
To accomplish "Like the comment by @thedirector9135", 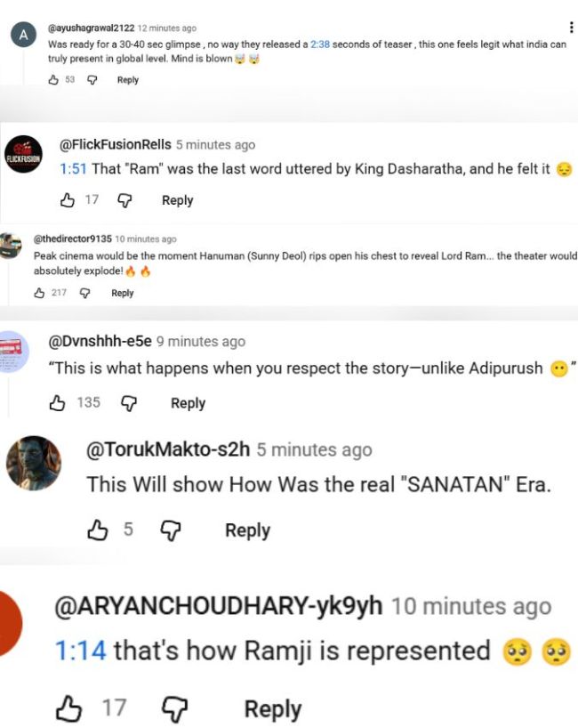I will [x=38, y=293].
